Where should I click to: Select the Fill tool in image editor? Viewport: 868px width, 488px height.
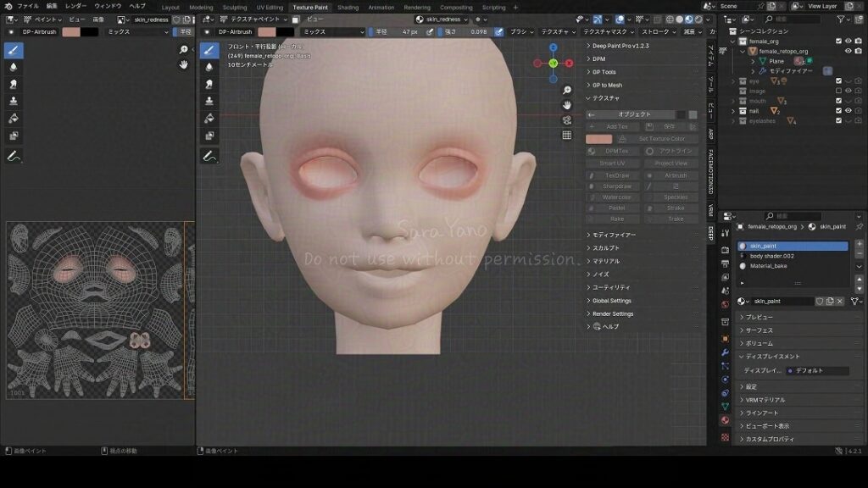[14, 119]
